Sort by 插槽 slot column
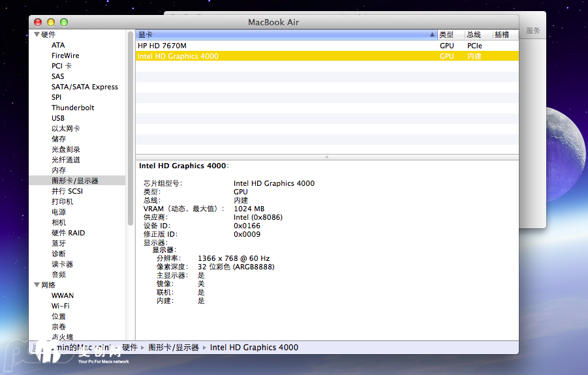 point(505,35)
